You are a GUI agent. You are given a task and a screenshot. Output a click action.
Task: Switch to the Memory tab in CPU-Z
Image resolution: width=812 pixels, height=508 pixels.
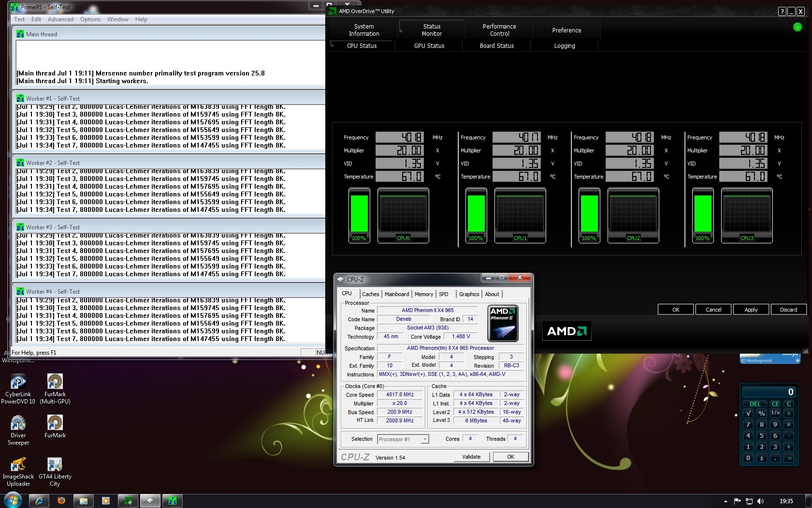click(x=424, y=294)
